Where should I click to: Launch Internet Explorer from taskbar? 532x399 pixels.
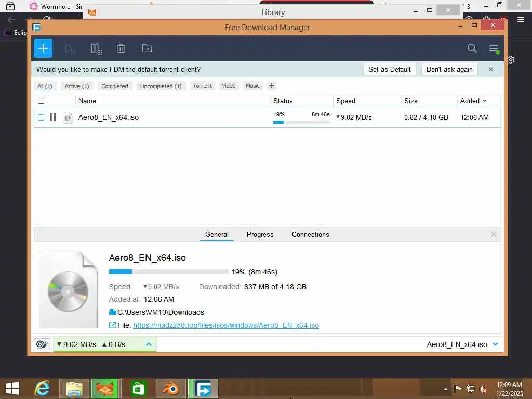pos(43,389)
